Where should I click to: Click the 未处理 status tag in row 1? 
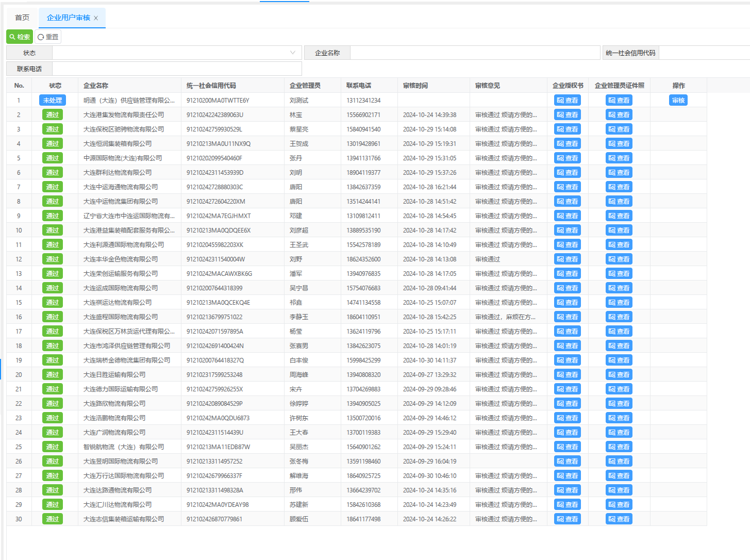53,101
